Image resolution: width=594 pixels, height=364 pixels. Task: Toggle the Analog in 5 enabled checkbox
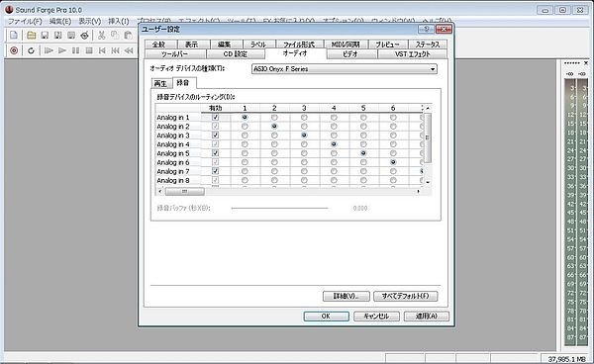pyautogui.click(x=215, y=153)
